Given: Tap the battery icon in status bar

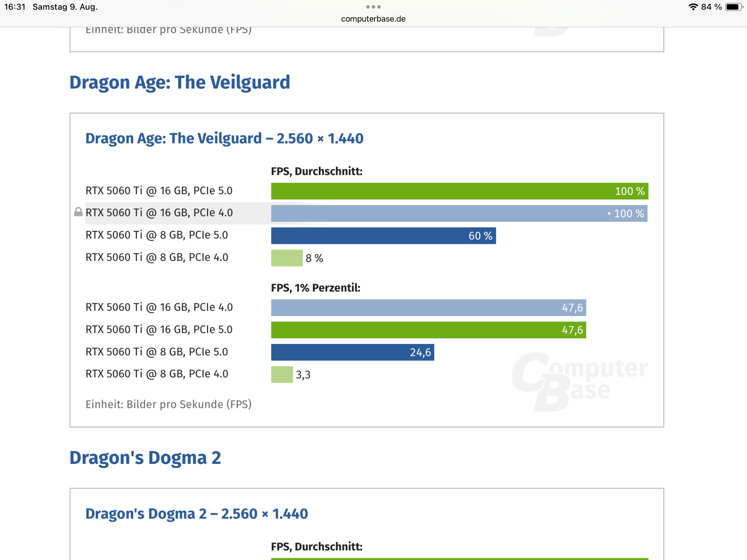Looking at the screenshot, I should click(734, 7).
